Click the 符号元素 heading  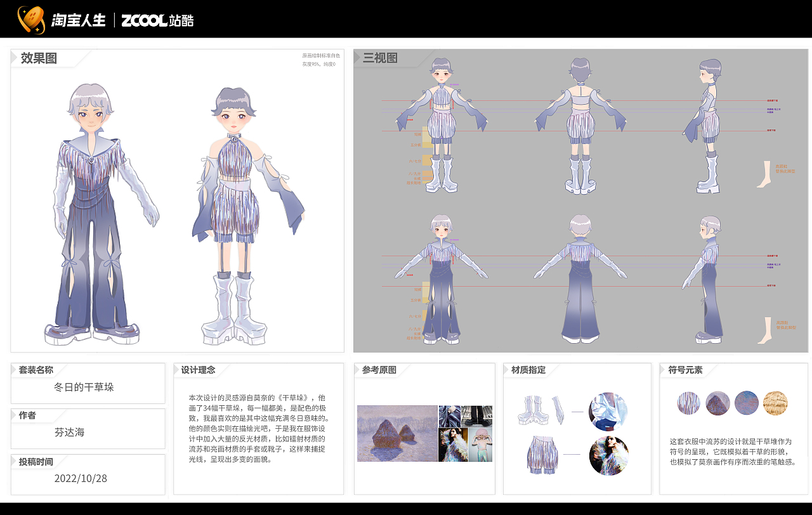coord(685,370)
